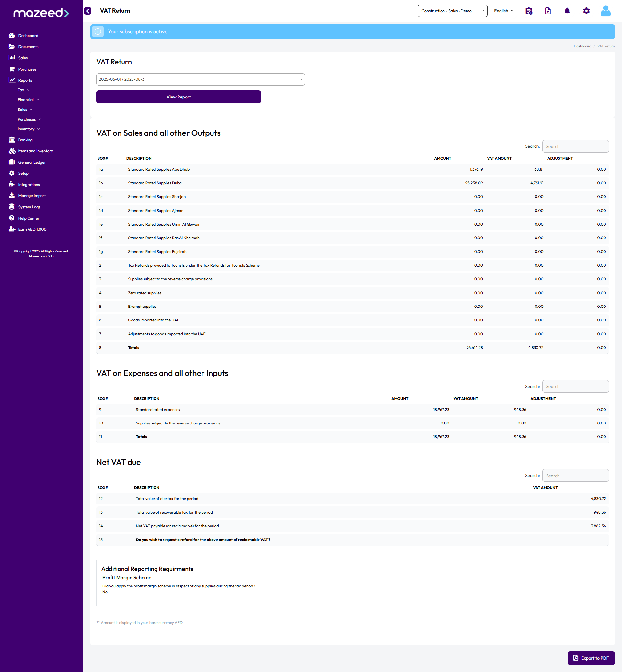
Task: Click the Export to PDF button
Action: point(591,658)
